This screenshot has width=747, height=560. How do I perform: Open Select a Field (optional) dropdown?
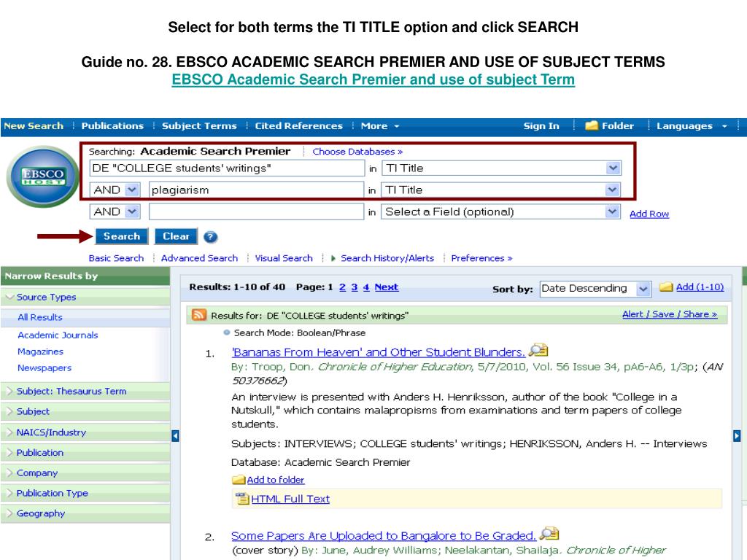(x=612, y=211)
